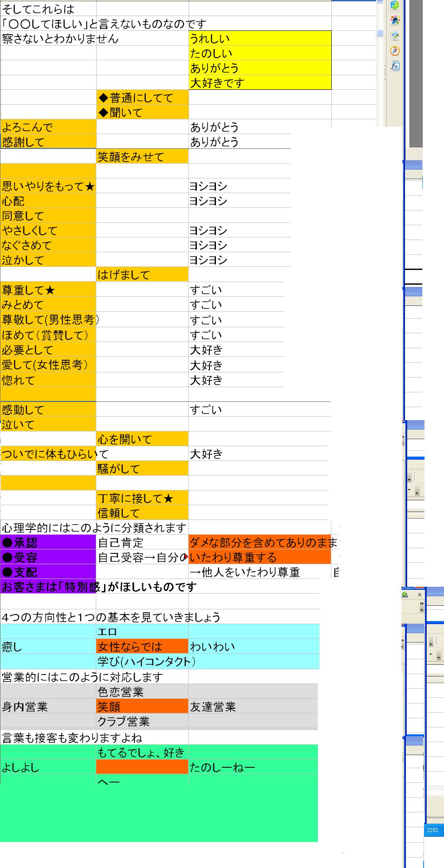
Task: Select the cell 必要として
Action: [48, 349]
